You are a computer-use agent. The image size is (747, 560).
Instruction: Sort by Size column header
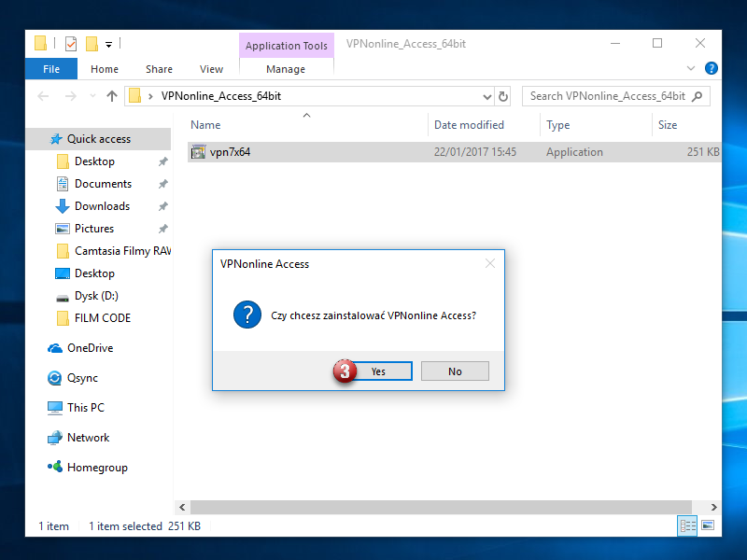pos(668,125)
